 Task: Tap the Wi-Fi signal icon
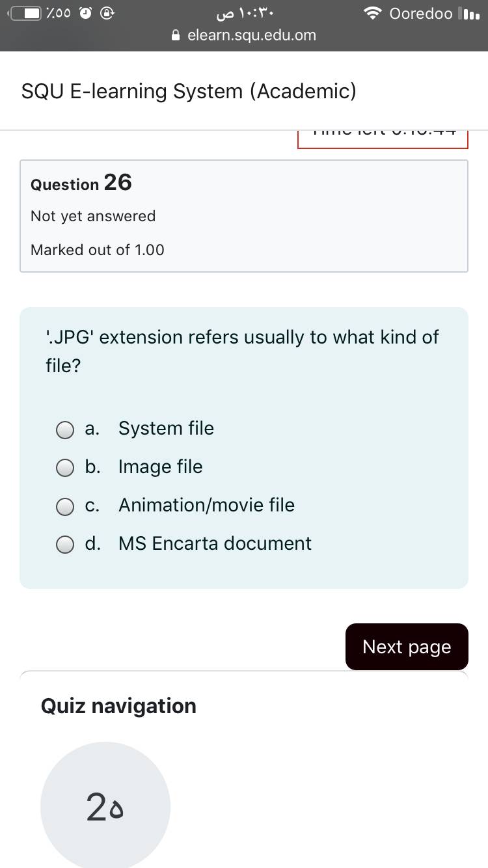click(x=373, y=14)
